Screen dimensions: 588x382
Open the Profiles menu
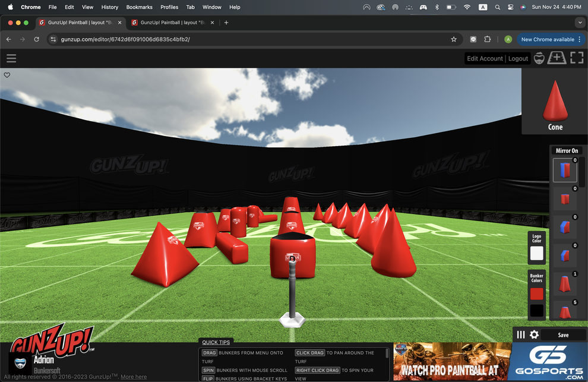point(169,7)
